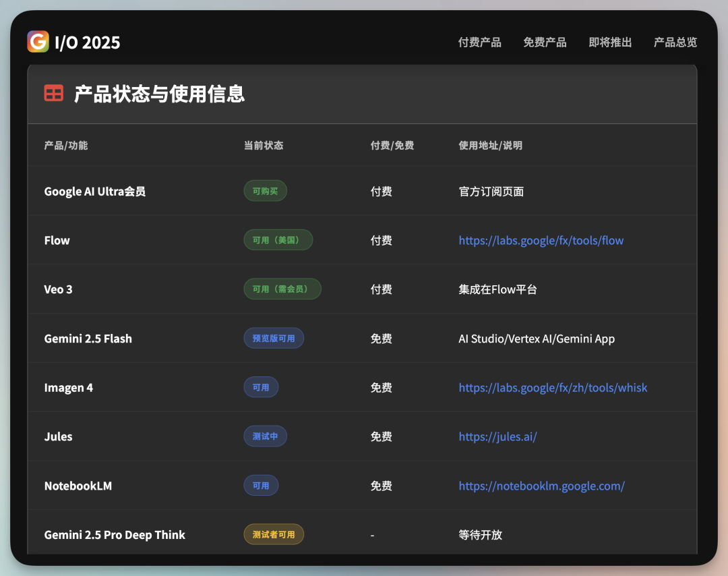Select the NotebookLM product name
Viewport: 728px width, 576px height.
pyautogui.click(x=78, y=486)
